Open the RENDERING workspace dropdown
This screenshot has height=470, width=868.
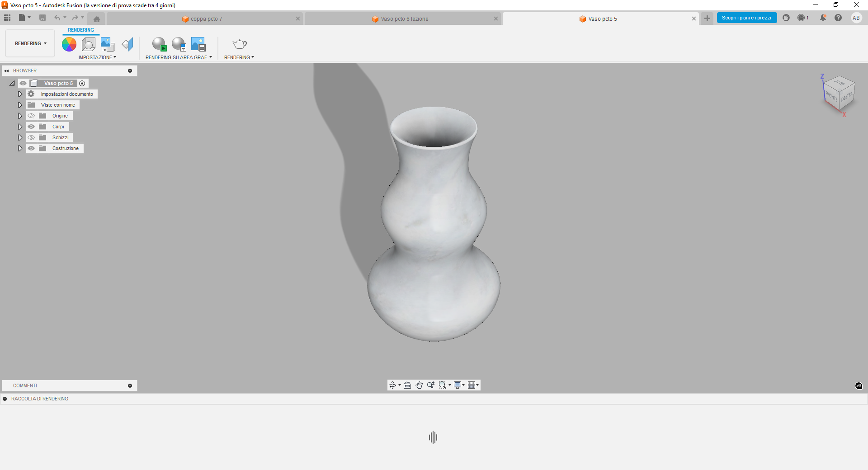coord(30,43)
